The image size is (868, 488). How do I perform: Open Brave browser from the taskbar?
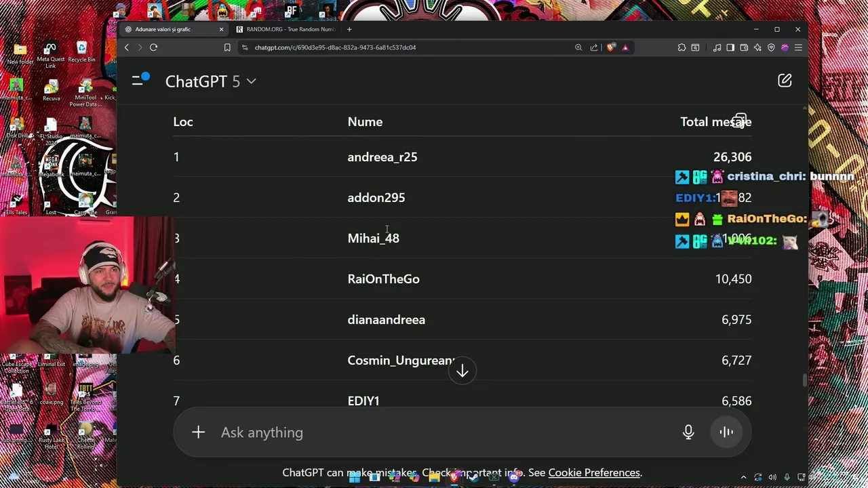point(454,478)
